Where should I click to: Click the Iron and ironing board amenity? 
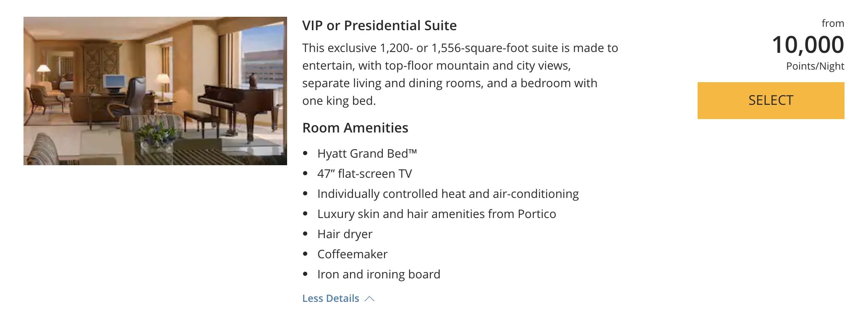point(379,274)
